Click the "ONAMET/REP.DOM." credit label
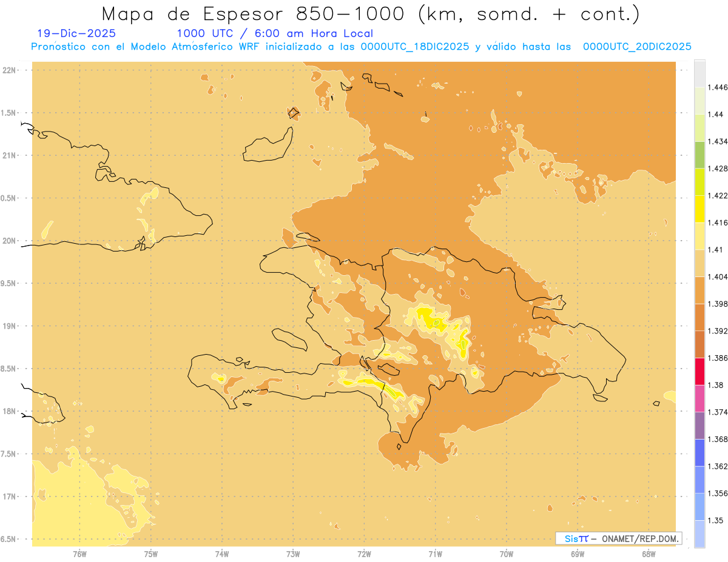This screenshot has width=728, height=562. pyautogui.click(x=640, y=538)
